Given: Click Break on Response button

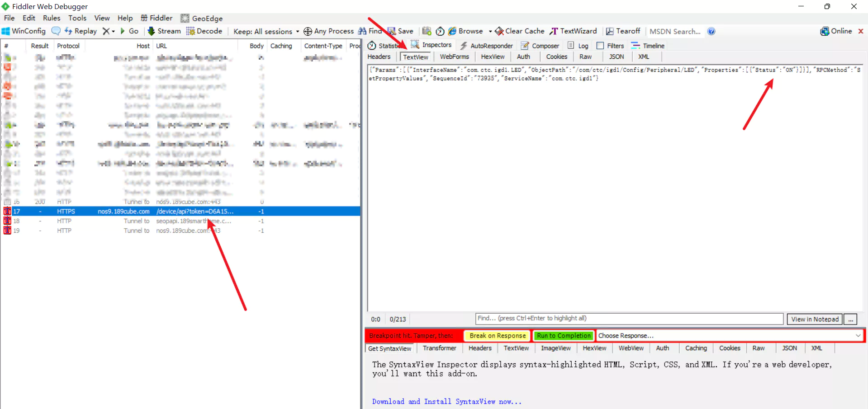Looking at the screenshot, I should pos(498,335).
